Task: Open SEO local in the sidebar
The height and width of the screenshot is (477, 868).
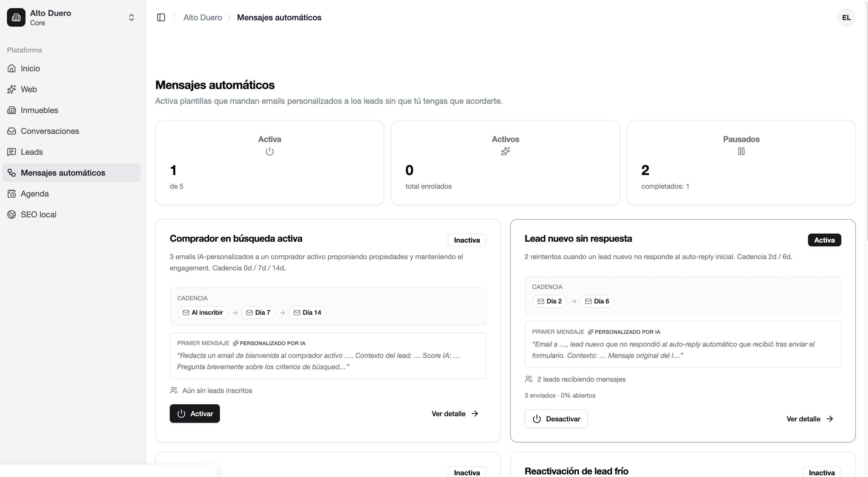Action: click(x=72, y=215)
